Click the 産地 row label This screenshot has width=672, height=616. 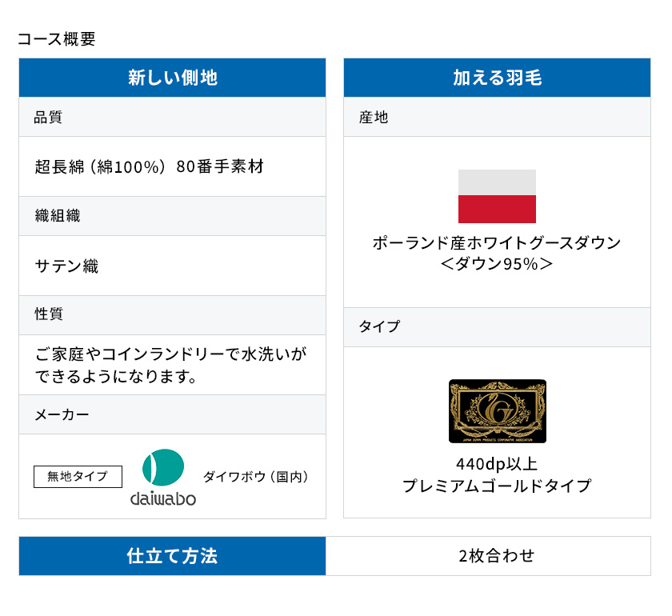374,117
